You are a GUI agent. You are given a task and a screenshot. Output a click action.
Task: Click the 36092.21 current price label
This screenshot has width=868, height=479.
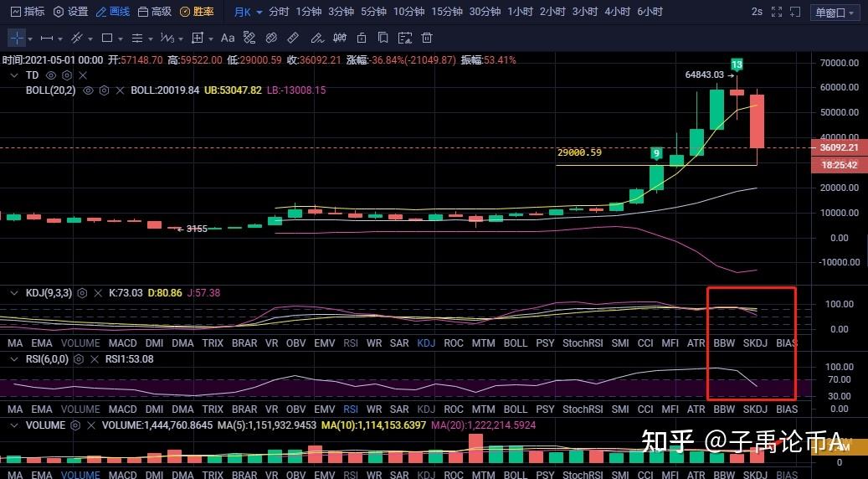[x=840, y=148]
